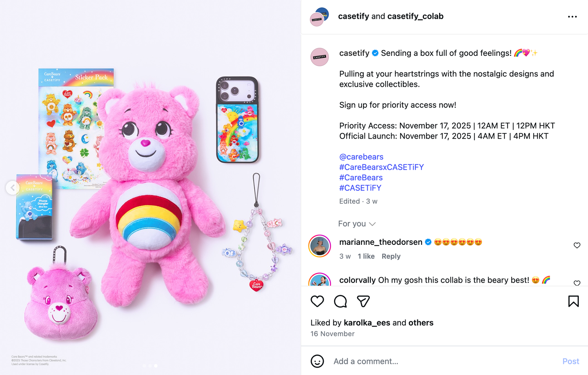Like colorvally's comment
The width and height of the screenshot is (588, 375).
577,283
